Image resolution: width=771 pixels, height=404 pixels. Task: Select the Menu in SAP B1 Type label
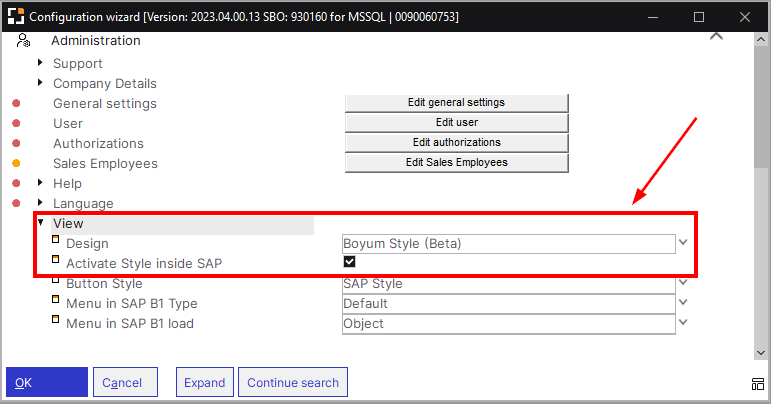tap(132, 304)
